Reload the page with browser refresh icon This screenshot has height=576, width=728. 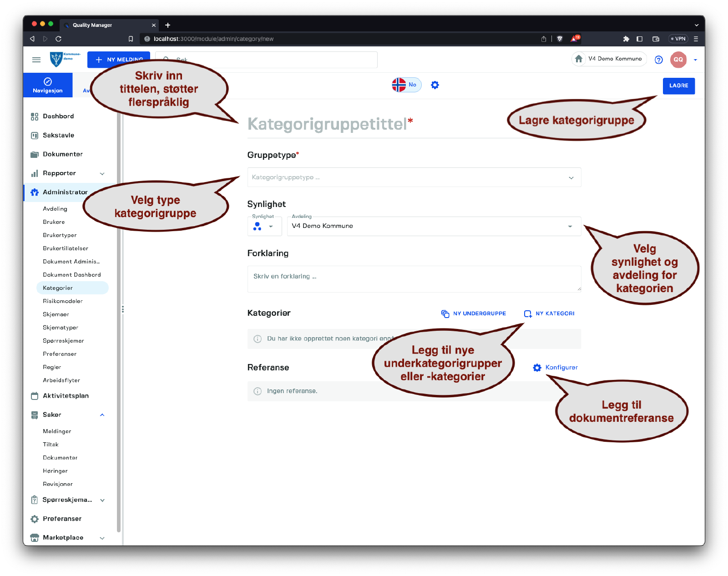coord(58,39)
